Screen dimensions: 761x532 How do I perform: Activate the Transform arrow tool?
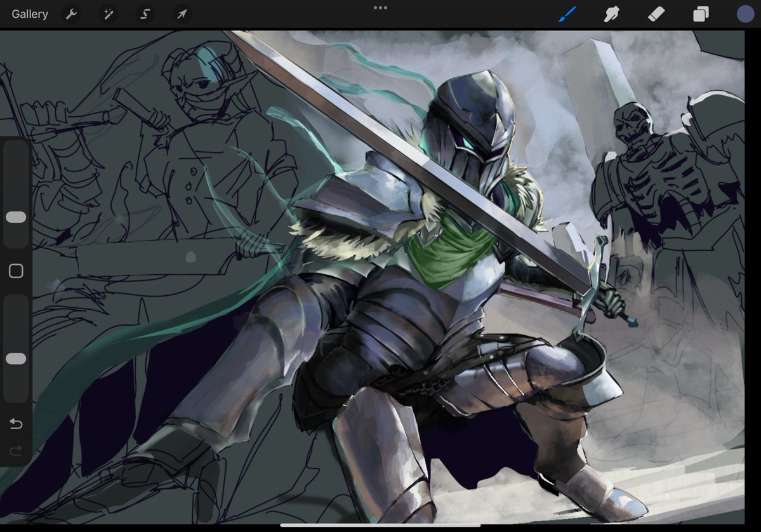click(182, 14)
